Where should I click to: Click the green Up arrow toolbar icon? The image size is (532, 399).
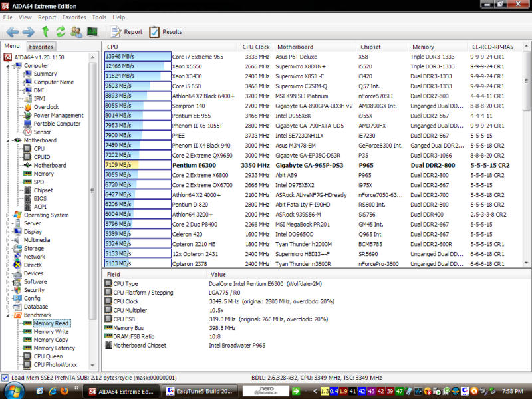coord(45,32)
